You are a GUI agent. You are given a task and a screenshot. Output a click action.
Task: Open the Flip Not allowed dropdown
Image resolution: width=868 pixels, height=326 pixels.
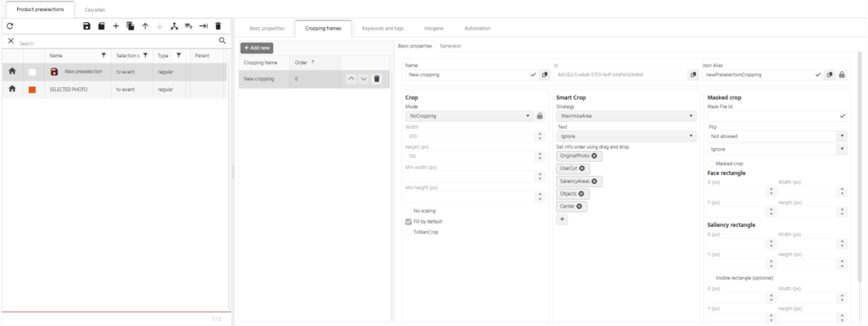777,136
